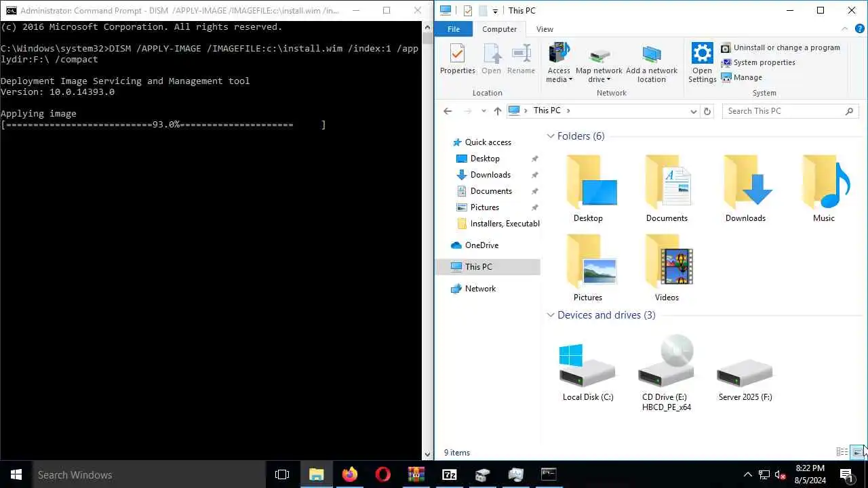The width and height of the screenshot is (868, 488).
Task: Click the Search This PC field
Action: (x=790, y=111)
